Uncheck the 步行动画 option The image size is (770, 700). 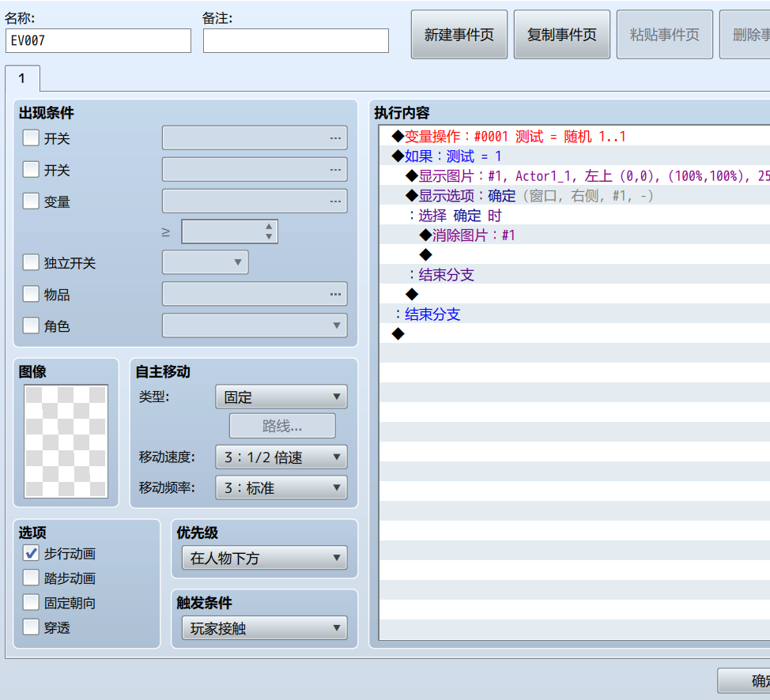(x=31, y=553)
